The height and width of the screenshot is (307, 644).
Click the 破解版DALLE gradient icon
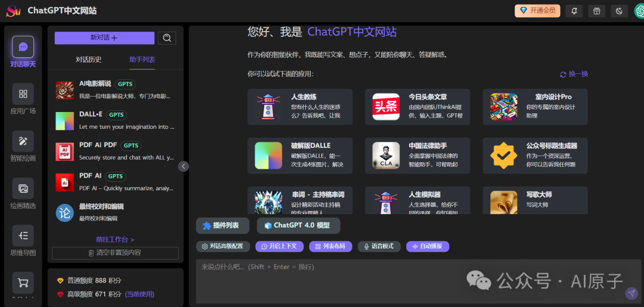(x=268, y=156)
